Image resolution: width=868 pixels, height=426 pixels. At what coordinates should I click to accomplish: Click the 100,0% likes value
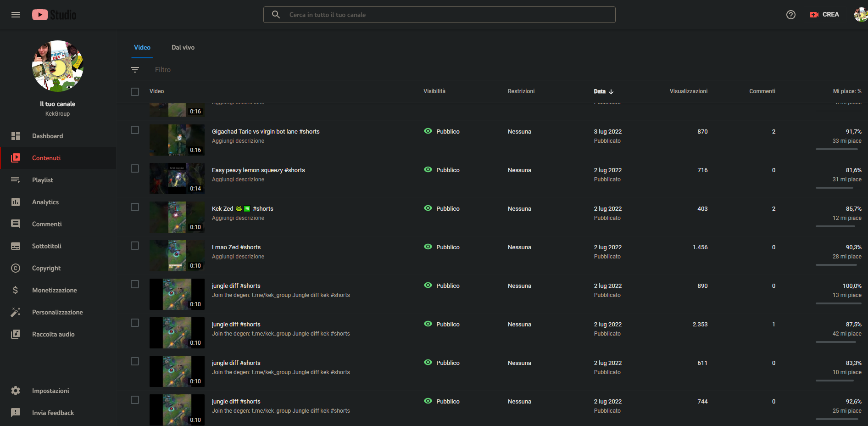tap(852, 286)
